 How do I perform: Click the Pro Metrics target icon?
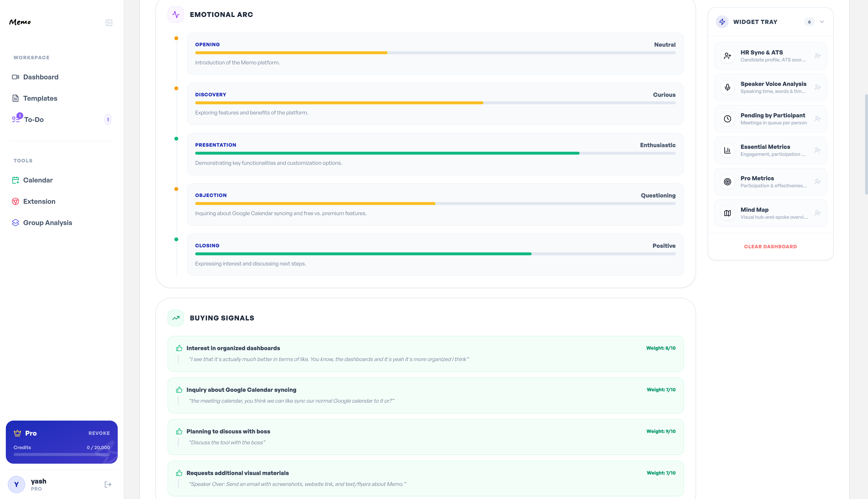point(727,182)
